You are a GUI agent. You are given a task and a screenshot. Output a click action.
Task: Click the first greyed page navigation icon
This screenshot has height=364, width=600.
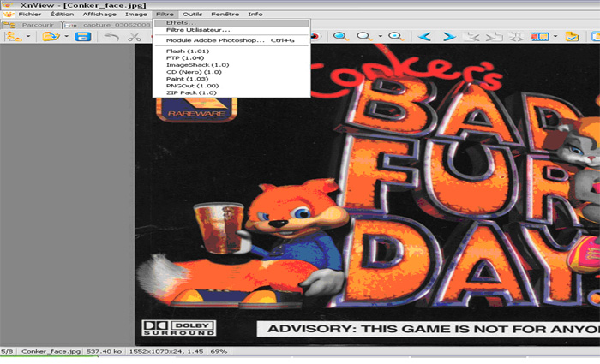tap(471, 36)
